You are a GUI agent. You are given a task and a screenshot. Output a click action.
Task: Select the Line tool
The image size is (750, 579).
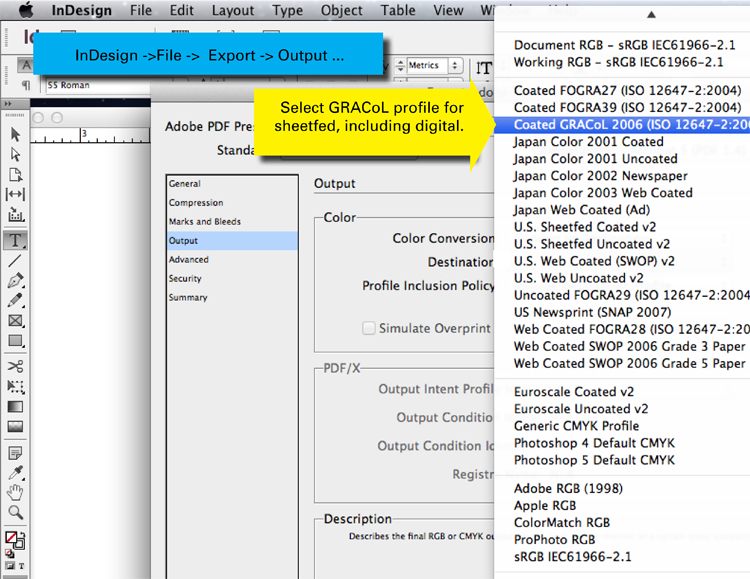point(15,261)
